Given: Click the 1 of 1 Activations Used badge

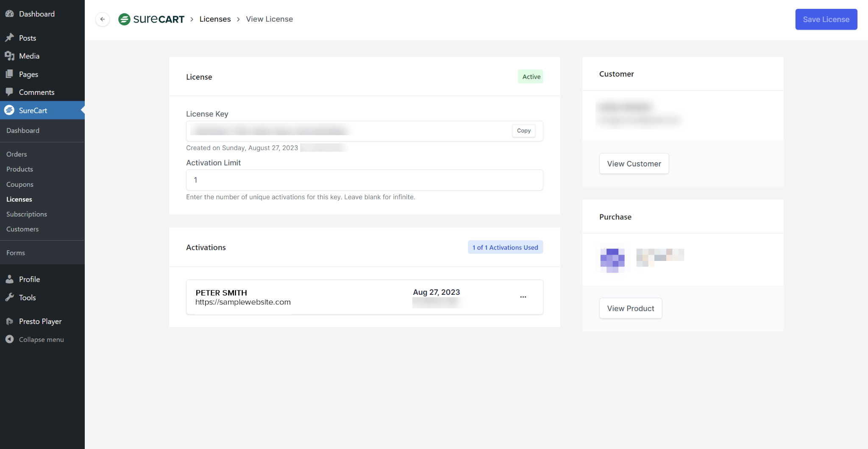Looking at the screenshot, I should (505, 247).
